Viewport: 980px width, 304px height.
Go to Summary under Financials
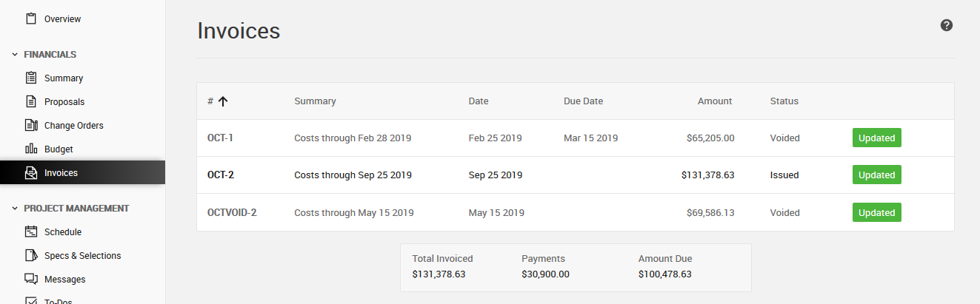pyautogui.click(x=64, y=78)
